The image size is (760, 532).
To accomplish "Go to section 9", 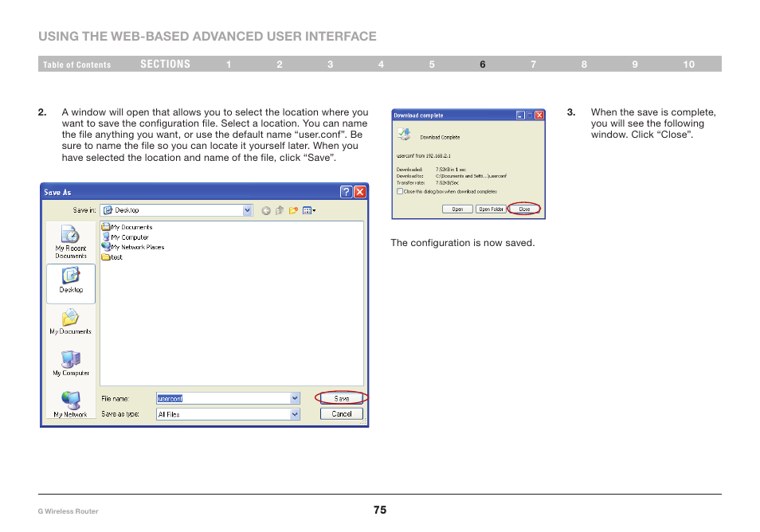I will pos(635,65).
